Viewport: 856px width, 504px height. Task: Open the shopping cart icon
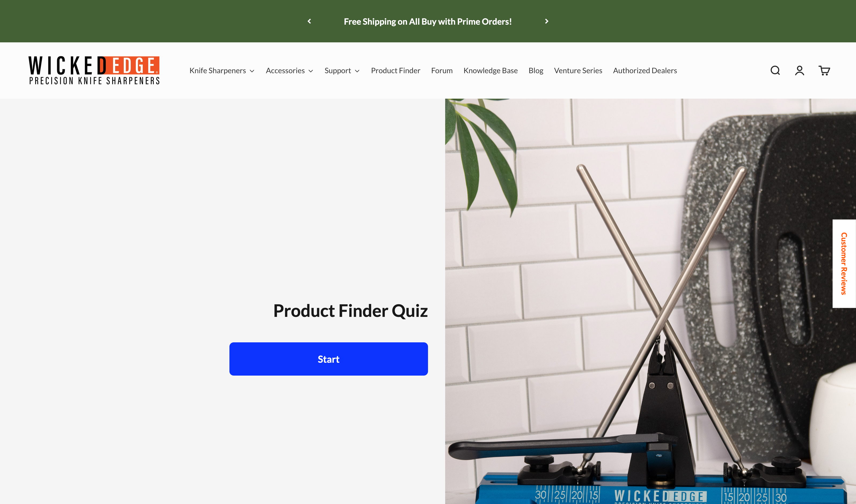tap(824, 70)
